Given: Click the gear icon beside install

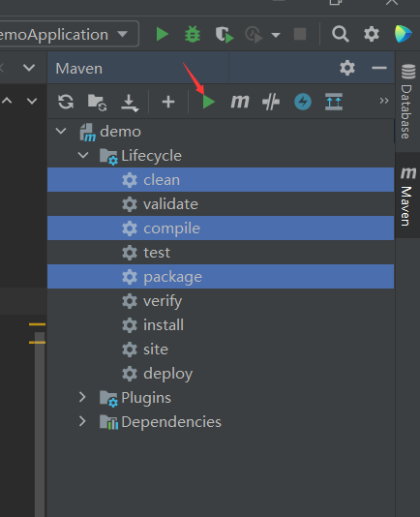Looking at the screenshot, I should click(130, 325).
